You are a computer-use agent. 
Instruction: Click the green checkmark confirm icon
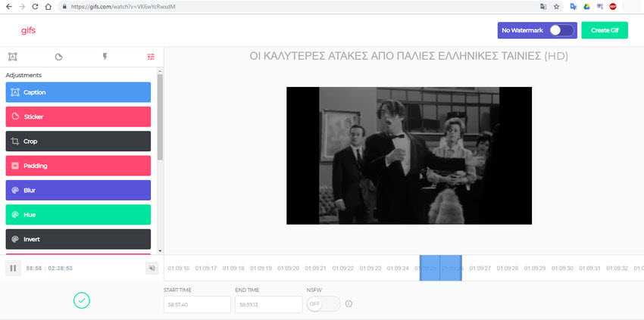pyautogui.click(x=82, y=300)
